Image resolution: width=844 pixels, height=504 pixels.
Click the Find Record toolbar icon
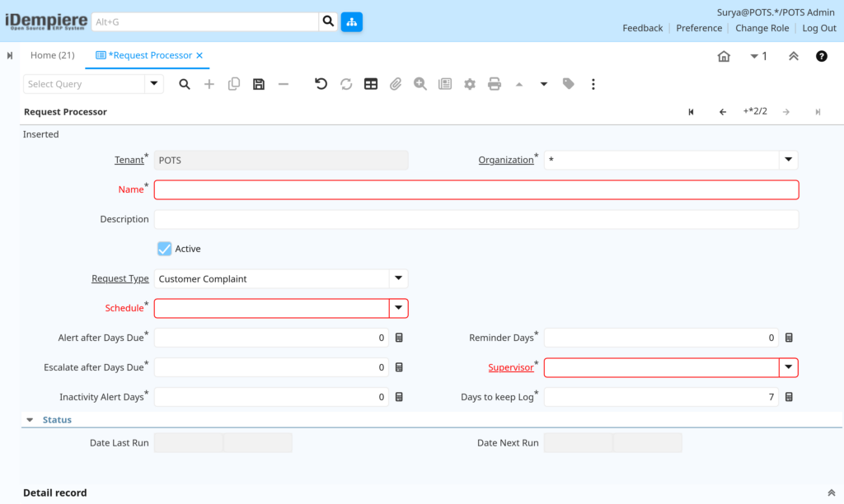tap(184, 84)
